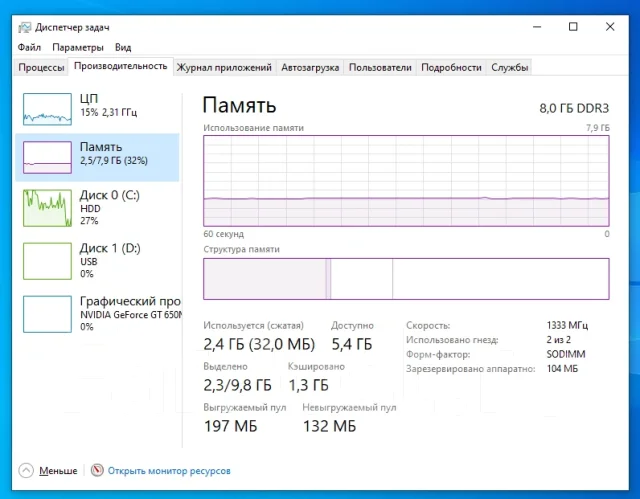
Task: Click the 1,3 ГБ cached value
Action: click(x=309, y=385)
